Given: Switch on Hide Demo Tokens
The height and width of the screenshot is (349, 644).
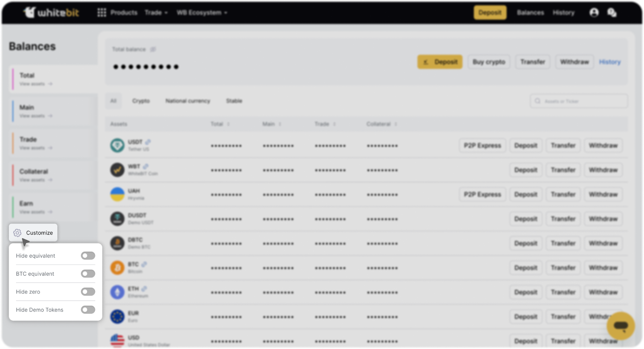Looking at the screenshot, I should pos(88,310).
